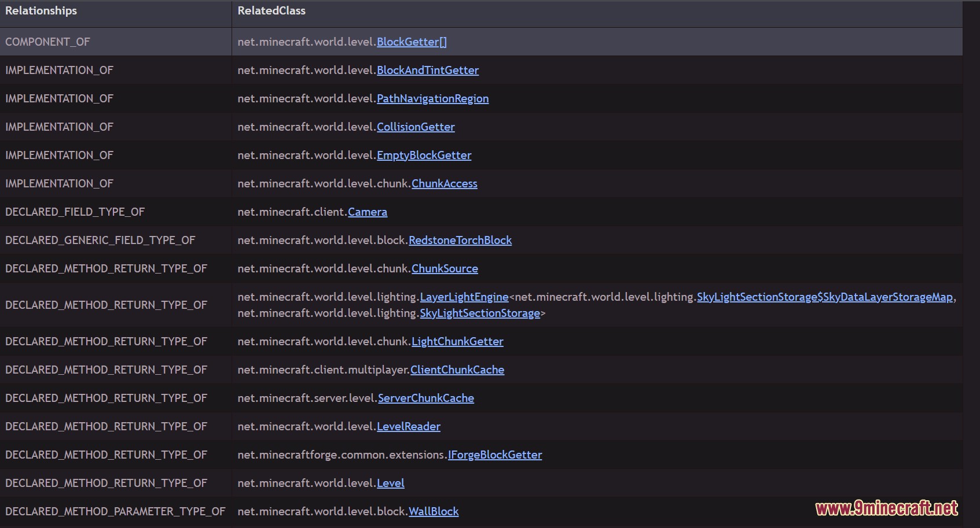Select DECLARED_METHOD_RETURN_TYPE_OF in Level row
Viewport: 980px width, 528px height.
(116, 483)
